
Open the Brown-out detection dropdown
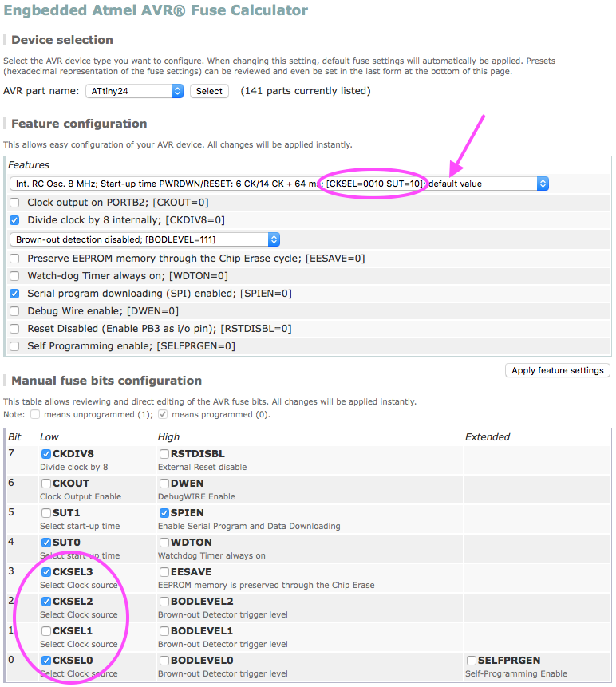click(x=144, y=239)
